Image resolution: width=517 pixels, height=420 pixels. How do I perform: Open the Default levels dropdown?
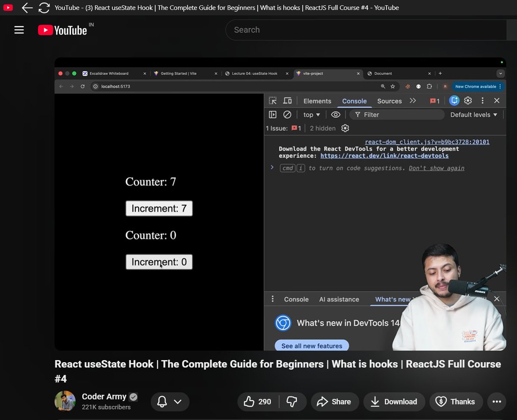pyautogui.click(x=473, y=115)
